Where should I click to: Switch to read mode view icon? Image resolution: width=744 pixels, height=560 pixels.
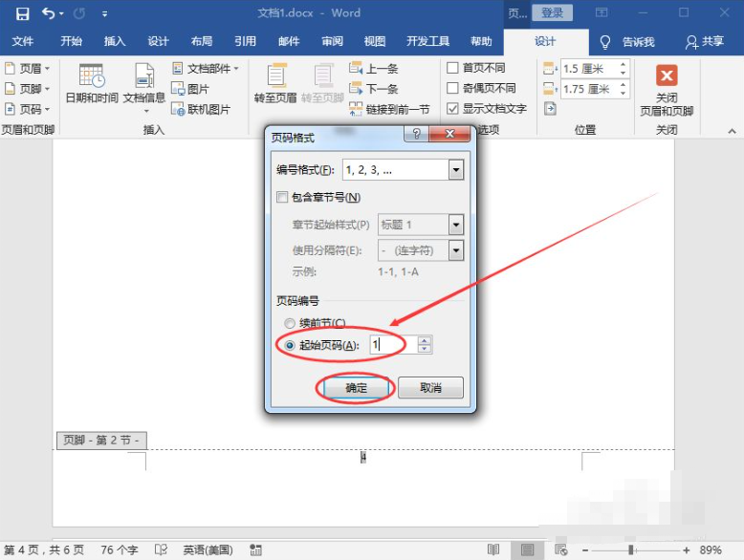[493, 550]
